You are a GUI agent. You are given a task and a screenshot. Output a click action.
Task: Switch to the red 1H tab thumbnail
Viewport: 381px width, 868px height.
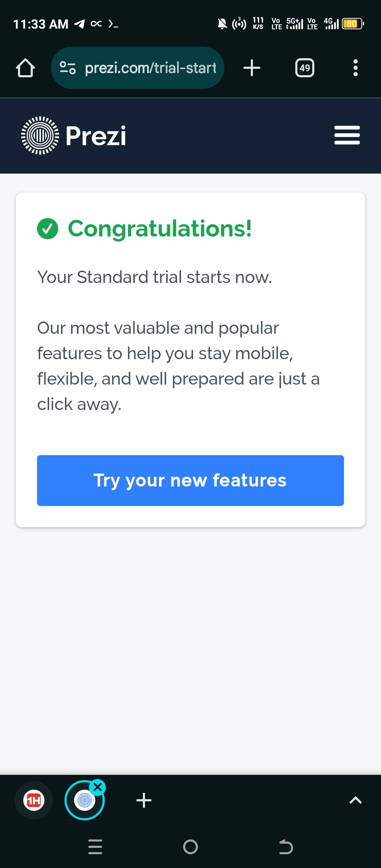[34, 800]
